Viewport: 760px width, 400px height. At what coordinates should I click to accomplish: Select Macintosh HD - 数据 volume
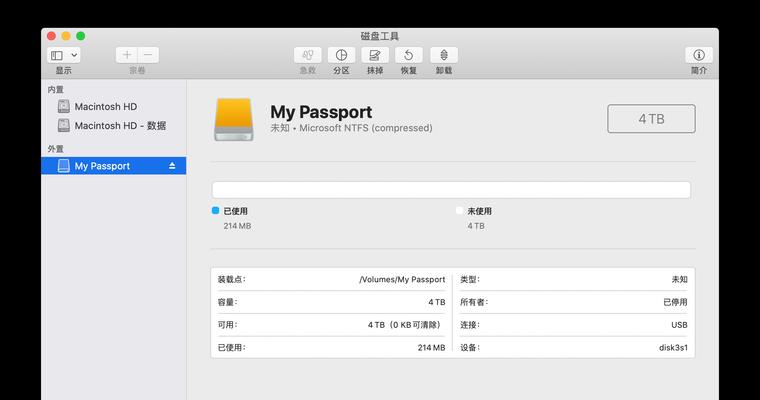click(114, 126)
